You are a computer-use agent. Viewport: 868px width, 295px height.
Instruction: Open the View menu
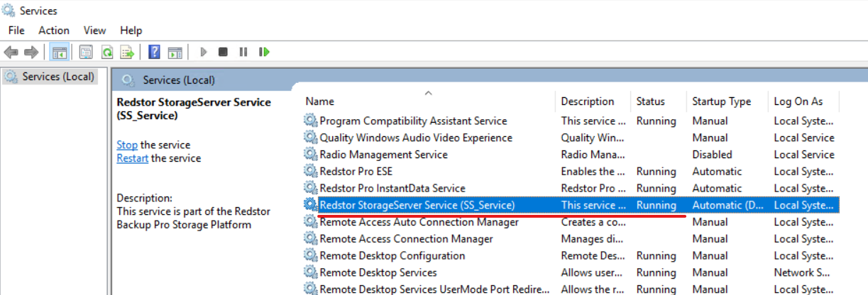point(94,30)
